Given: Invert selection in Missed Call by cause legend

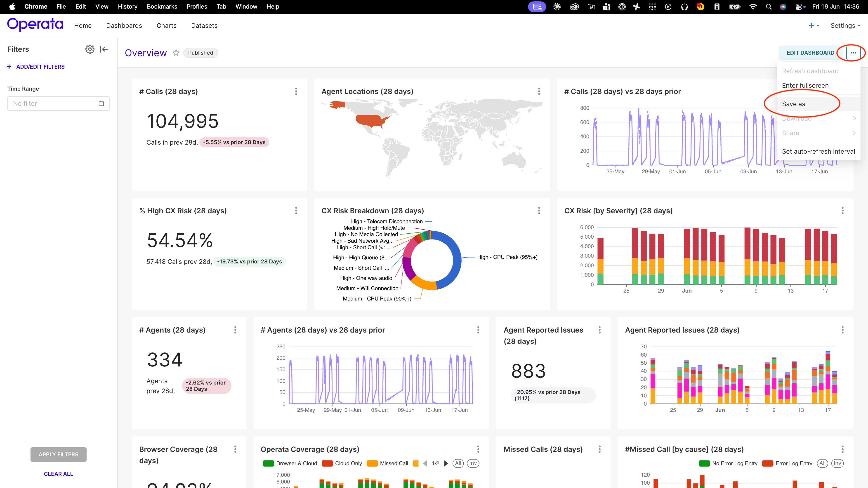Looking at the screenshot, I should coord(837,463).
